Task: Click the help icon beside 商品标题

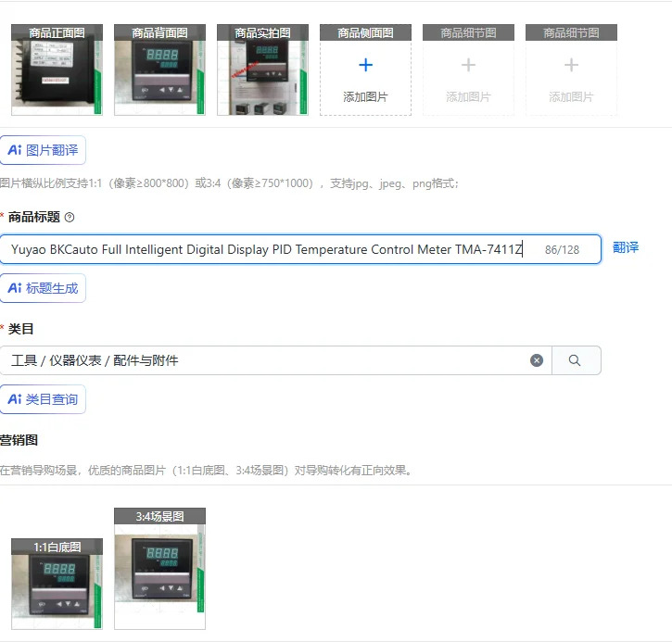Action: tap(69, 218)
